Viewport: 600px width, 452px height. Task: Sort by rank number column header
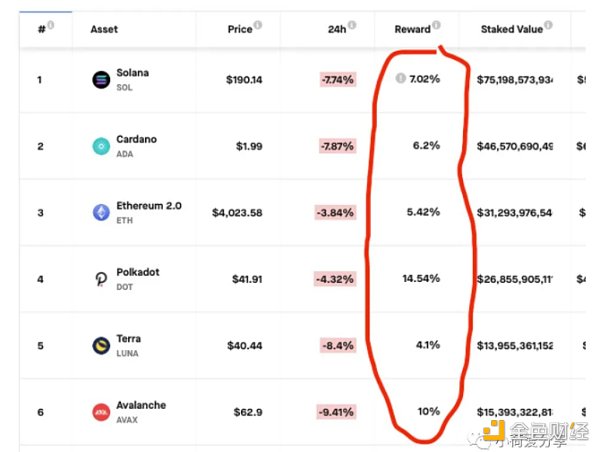(42, 29)
